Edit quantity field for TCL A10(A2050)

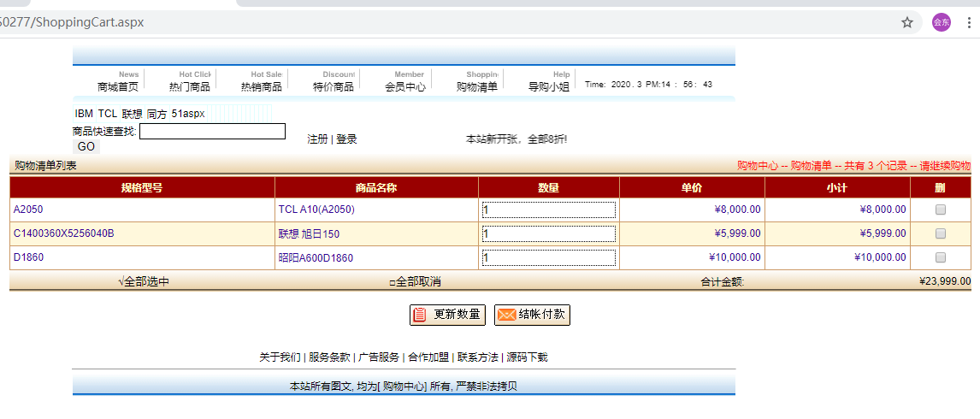point(549,210)
